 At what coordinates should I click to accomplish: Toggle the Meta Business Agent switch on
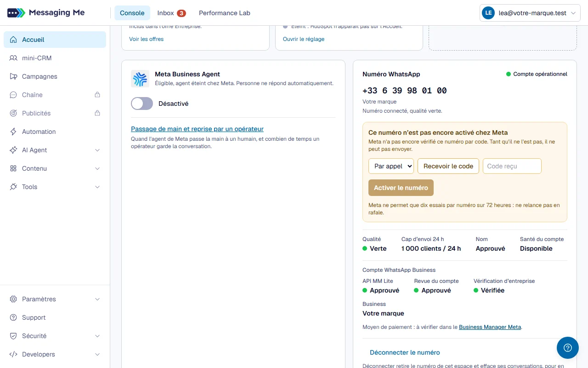pos(142,103)
